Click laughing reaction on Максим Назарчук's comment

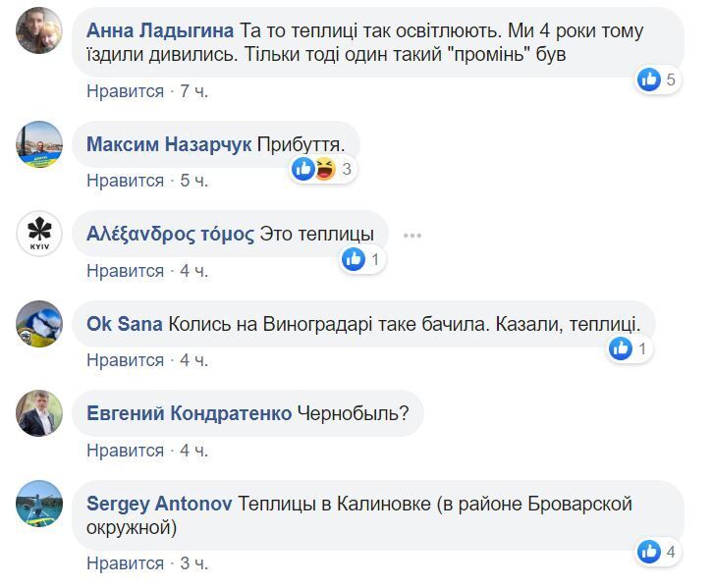(321, 169)
